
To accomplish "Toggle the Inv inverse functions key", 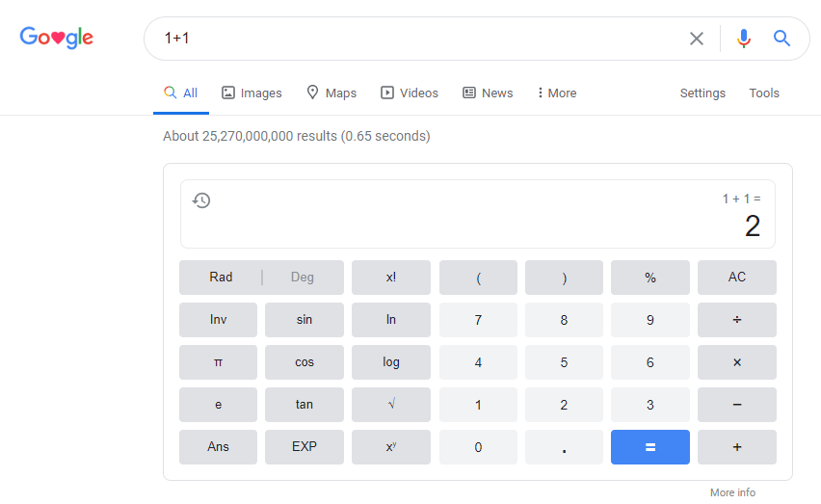I will 218,320.
